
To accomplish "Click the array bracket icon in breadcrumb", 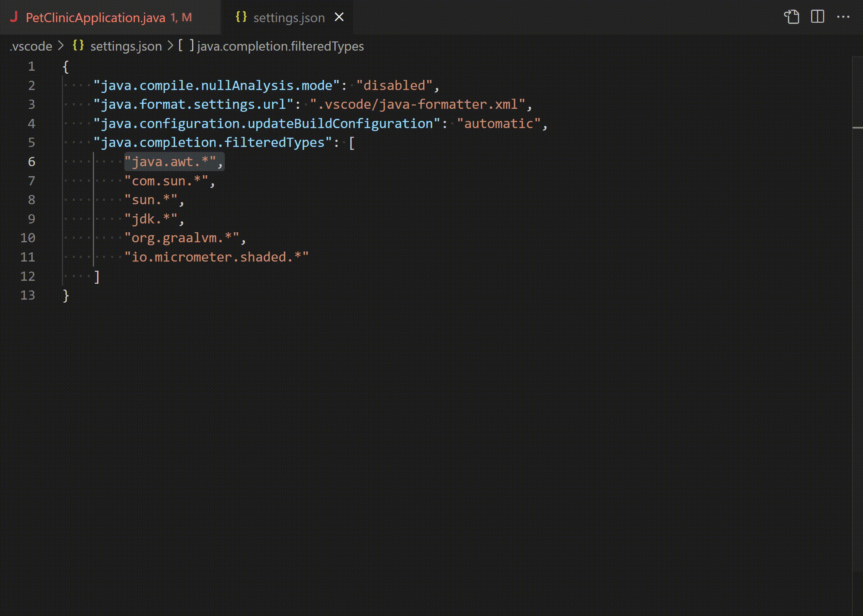I will click(x=186, y=46).
